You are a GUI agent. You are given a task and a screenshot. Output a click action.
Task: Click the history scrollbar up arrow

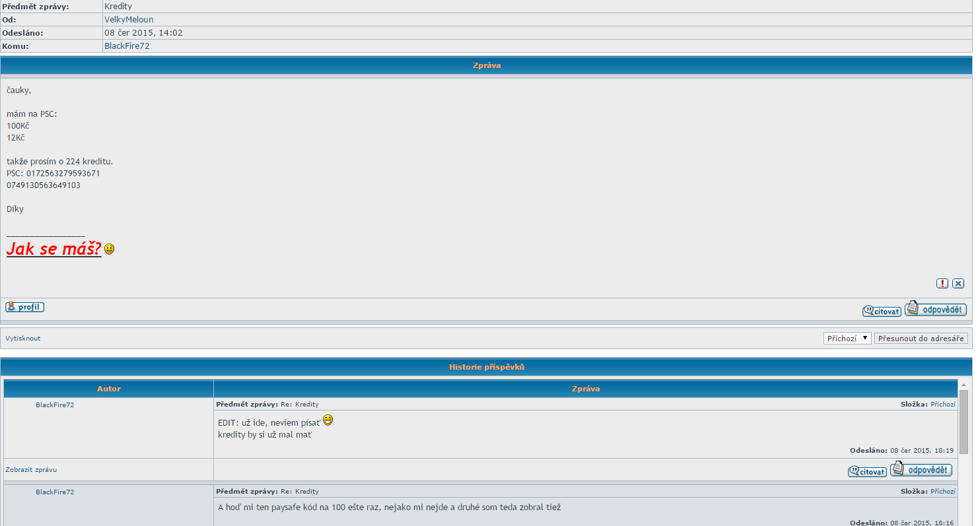click(963, 384)
